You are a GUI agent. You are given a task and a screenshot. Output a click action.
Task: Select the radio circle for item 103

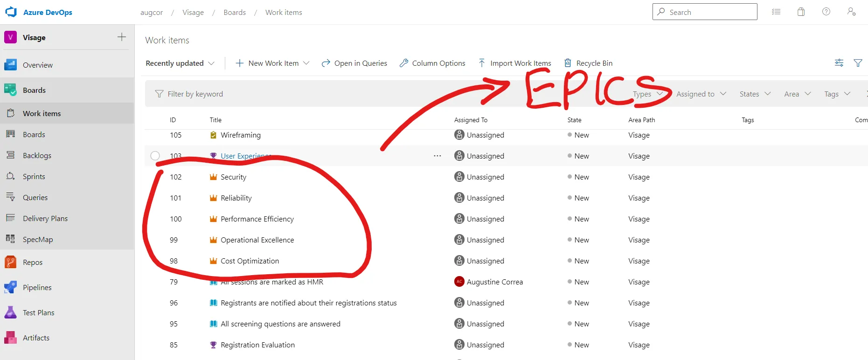click(x=155, y=156)
